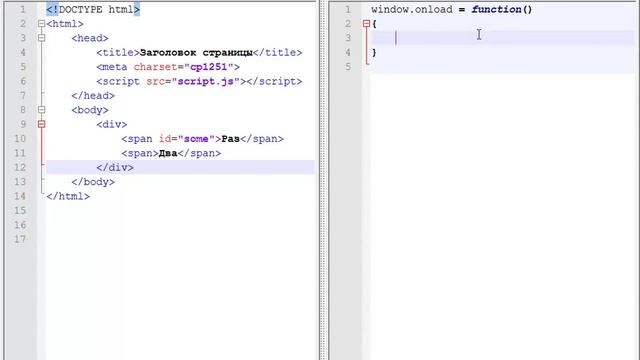The width and height of the screenshot is (640, 360).
Task: Click line number 10 in the HTML pane
Action: tap(20, 139)
